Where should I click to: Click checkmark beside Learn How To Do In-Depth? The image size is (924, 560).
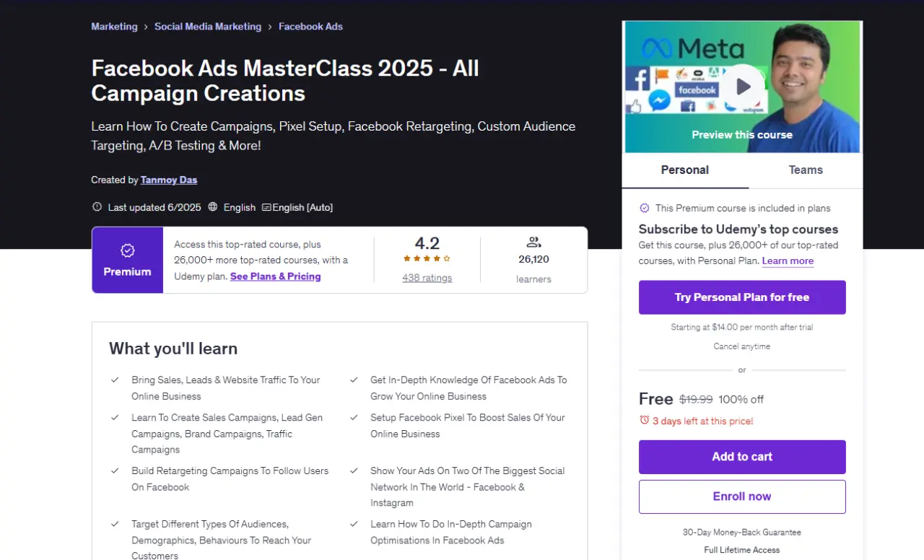coord(354,524)
